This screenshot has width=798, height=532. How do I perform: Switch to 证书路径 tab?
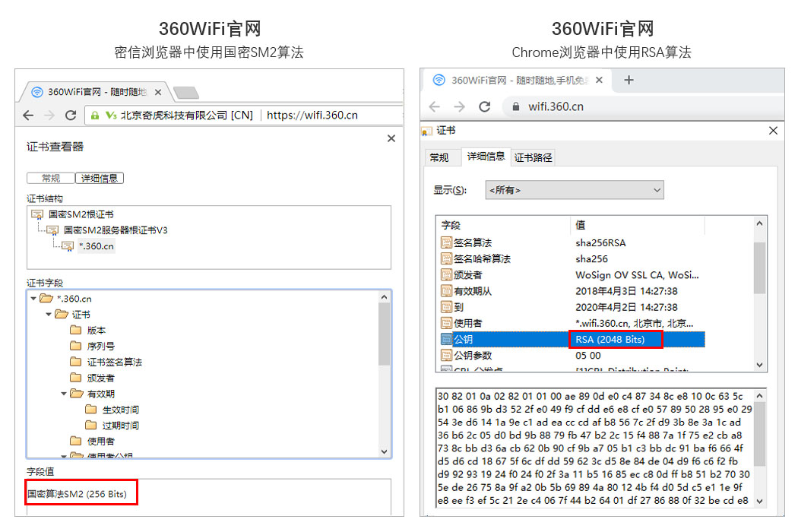533,157
